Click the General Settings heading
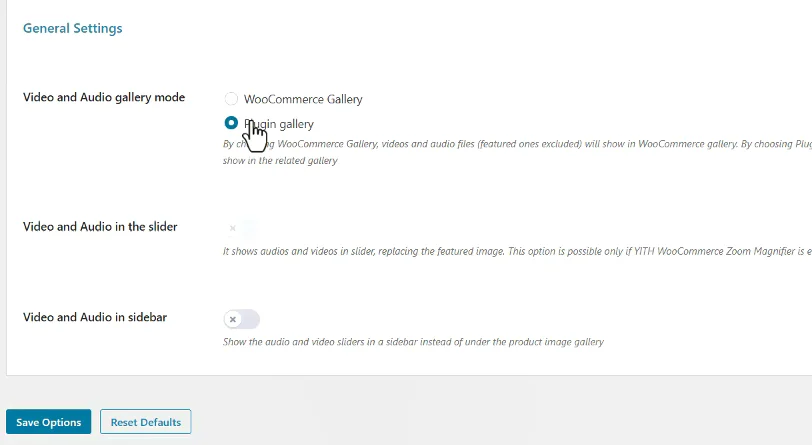 [x=72, y=28]
